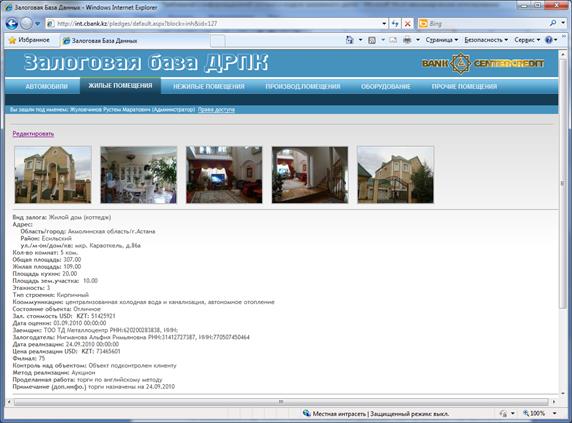The height and width of the screenshot is (423, 572).
Task: Go back with the Back arrow button
Action: coord(12,24)
